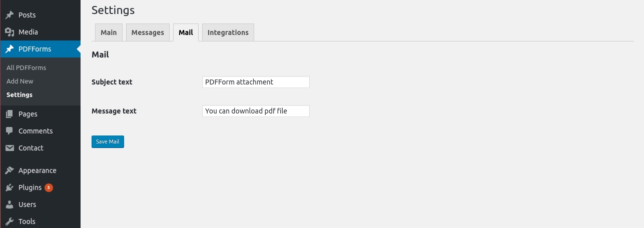Open All PDFForms submenu link
Screen dimensions: 644x228
click(27, 67)
